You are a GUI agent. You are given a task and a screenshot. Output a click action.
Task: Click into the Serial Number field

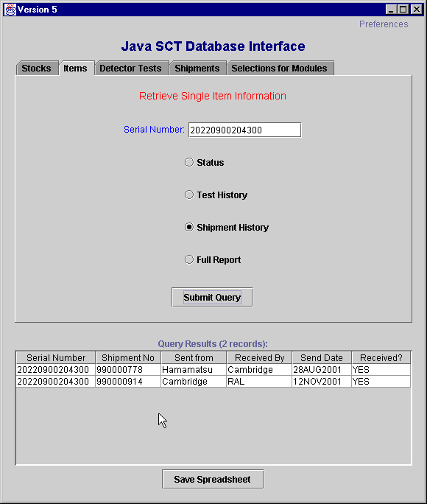(x=244, y=130)
